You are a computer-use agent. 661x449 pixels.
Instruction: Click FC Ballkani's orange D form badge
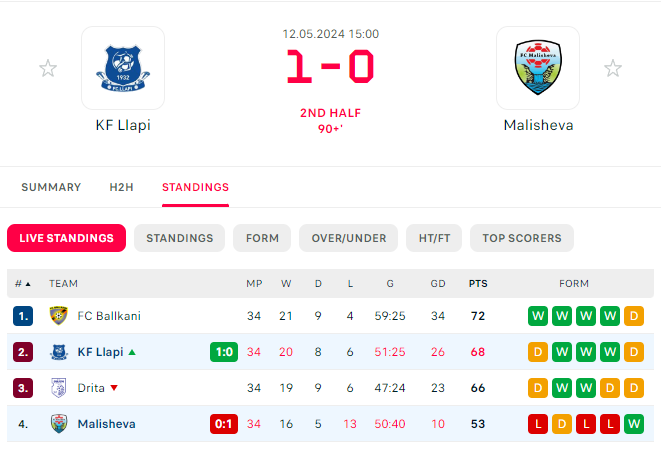634,316
